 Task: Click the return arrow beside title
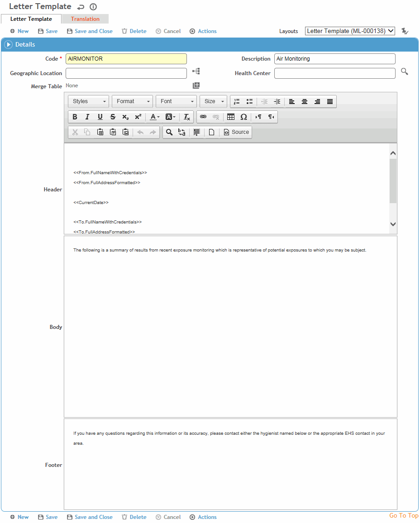[81, 7]
